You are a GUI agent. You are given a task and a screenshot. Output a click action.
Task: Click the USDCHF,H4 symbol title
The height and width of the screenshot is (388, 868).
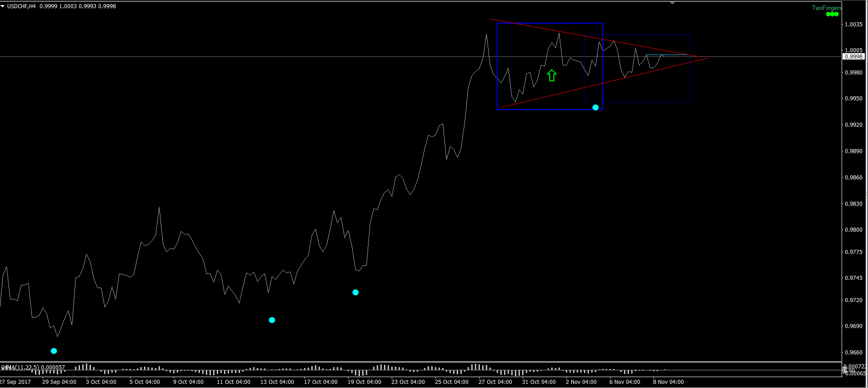tap(21, 6)
